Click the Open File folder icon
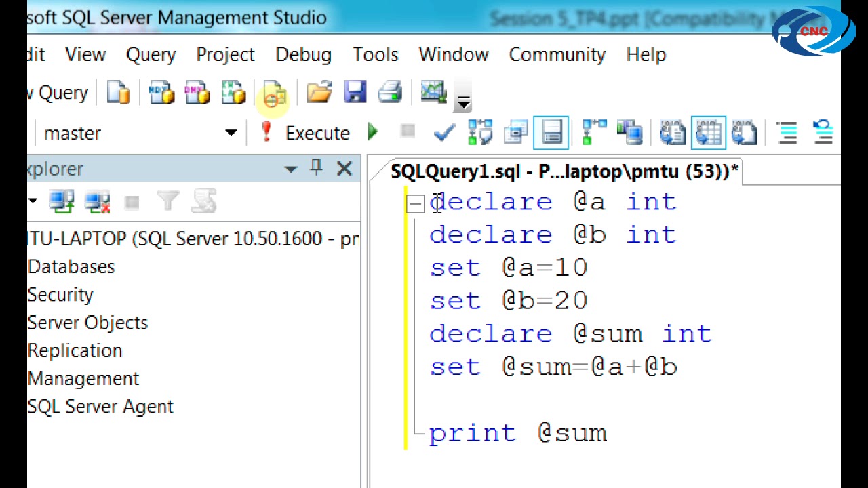The height and width of the screenshot is (488, 868). click(x=319, y=92)
